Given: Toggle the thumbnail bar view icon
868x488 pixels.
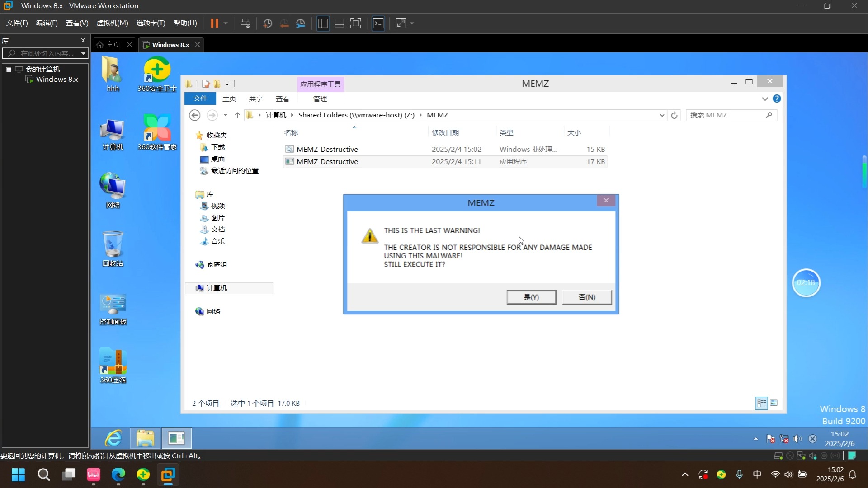Looking at the screenshot, I should point(340,23).
